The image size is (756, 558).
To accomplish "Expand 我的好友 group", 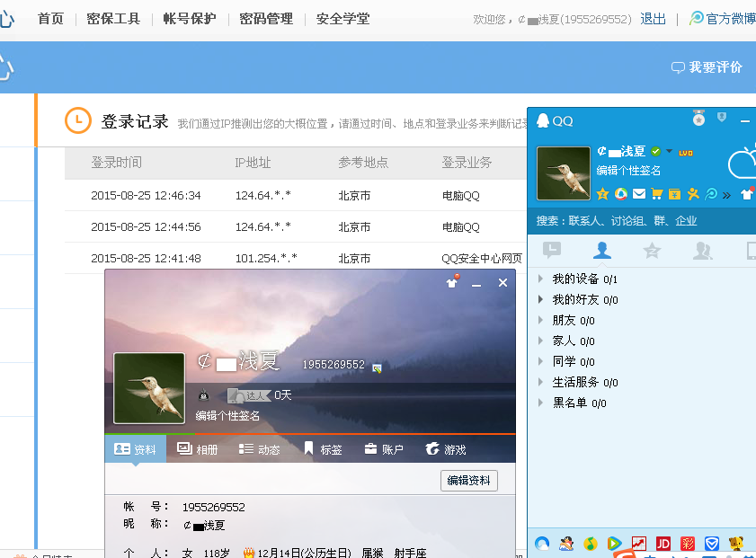I will click(540, 299).
